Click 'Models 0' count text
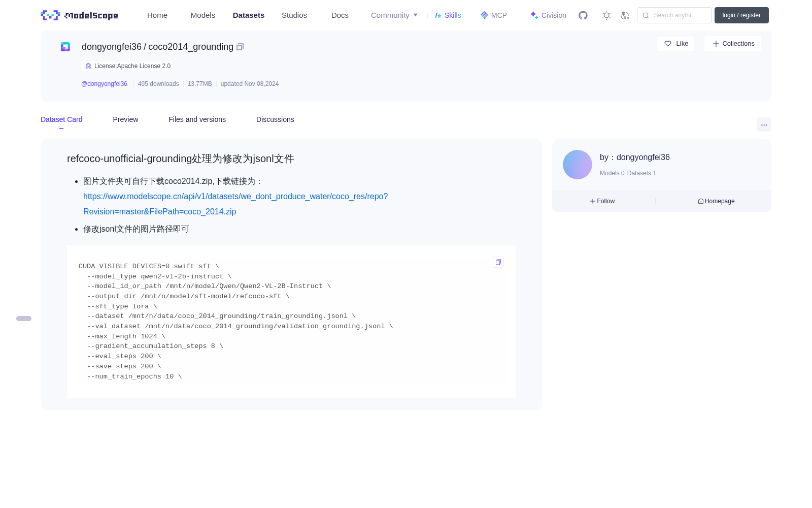 612,173
